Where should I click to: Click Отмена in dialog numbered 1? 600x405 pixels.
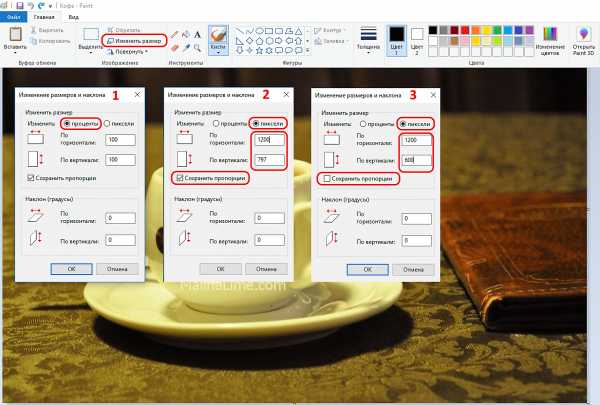pos(117,269)
